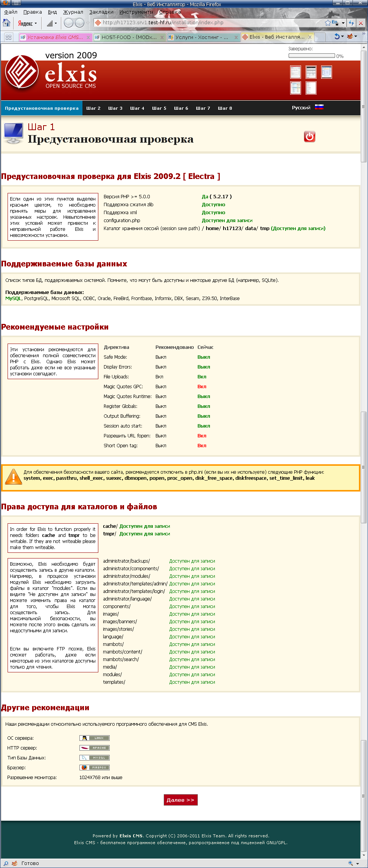
Task: Reload the page with the blue arrows button
Action: coord(351,23)
